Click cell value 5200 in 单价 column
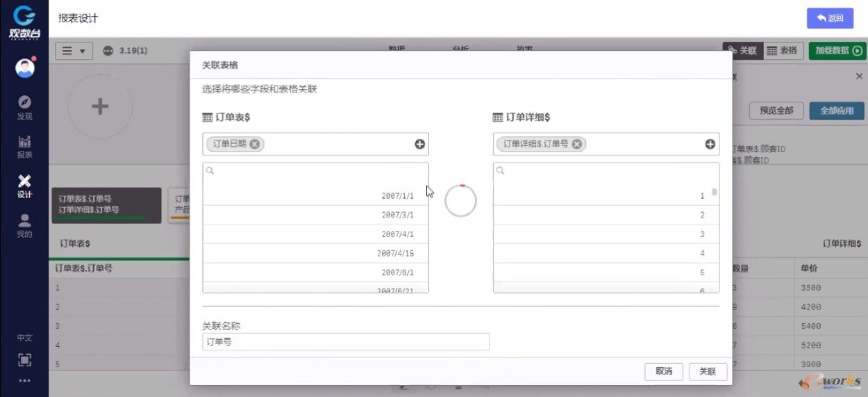Image resolution: width=868 pixels, height=397 pixels. point(810,345)
